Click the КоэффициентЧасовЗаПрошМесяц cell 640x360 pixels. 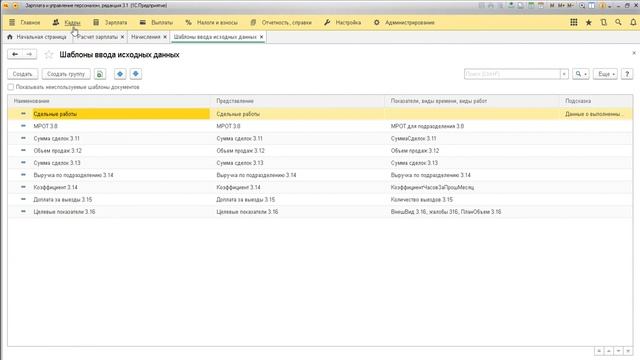432,187
